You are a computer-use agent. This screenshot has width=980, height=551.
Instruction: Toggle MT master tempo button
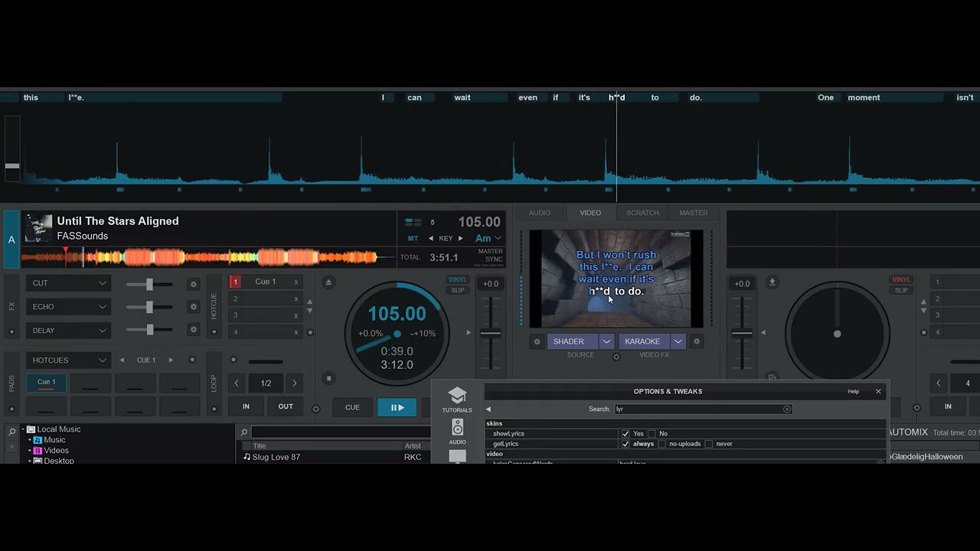[x=413, y=239]
